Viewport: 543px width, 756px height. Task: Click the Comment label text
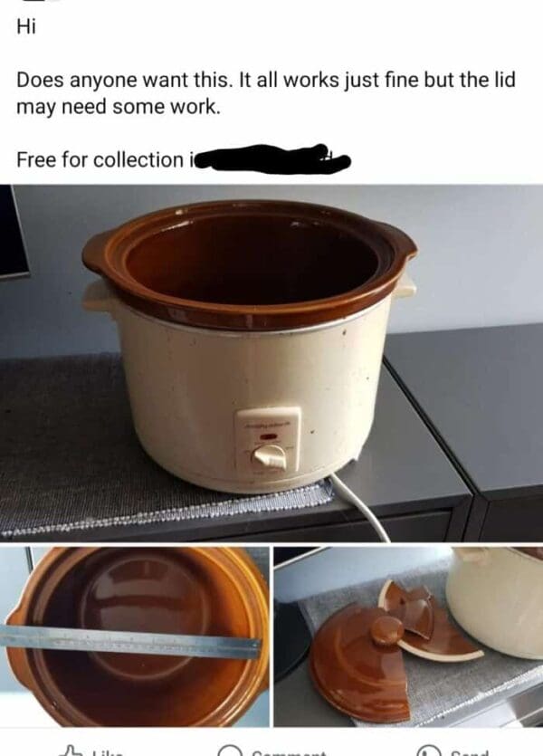tap(290, 752)
